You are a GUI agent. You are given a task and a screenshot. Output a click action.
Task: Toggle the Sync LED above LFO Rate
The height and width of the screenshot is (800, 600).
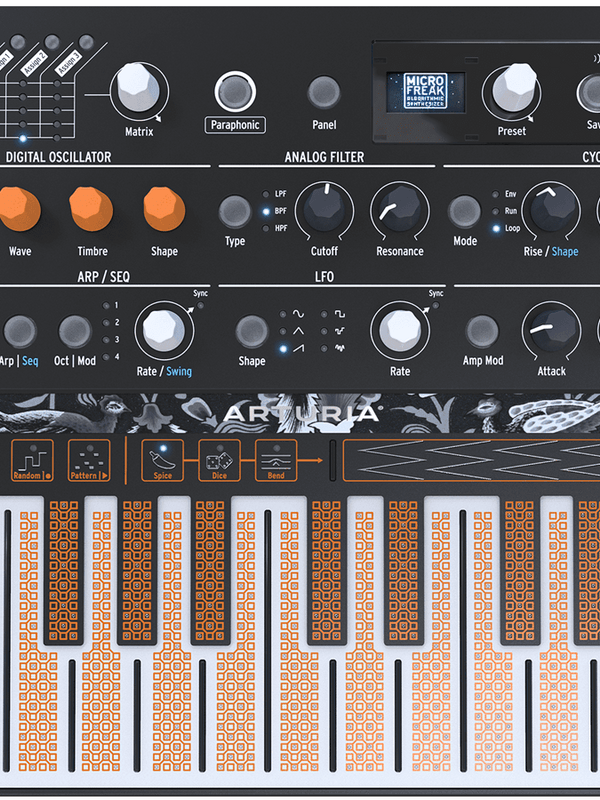click(x=435, y=306)
